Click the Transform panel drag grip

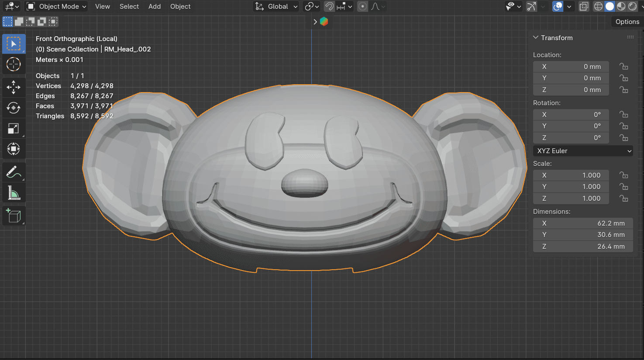click(630, 38)
